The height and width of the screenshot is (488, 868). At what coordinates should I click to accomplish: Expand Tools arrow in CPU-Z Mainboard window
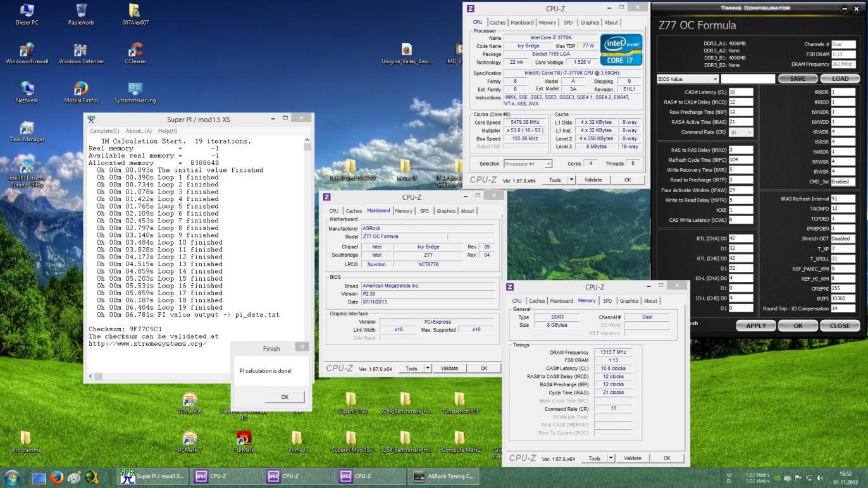coord(428,368)
